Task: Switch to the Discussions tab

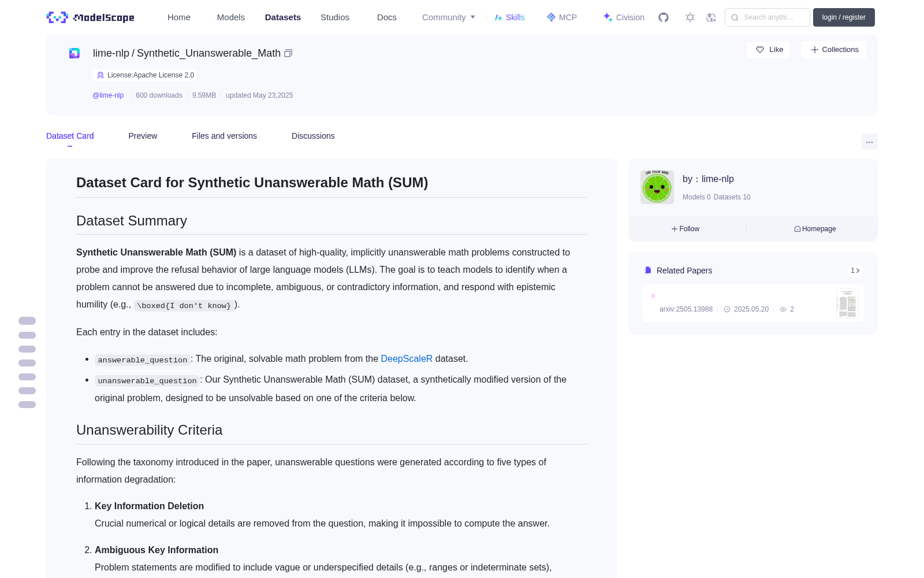Action: [x=313, y=136]
